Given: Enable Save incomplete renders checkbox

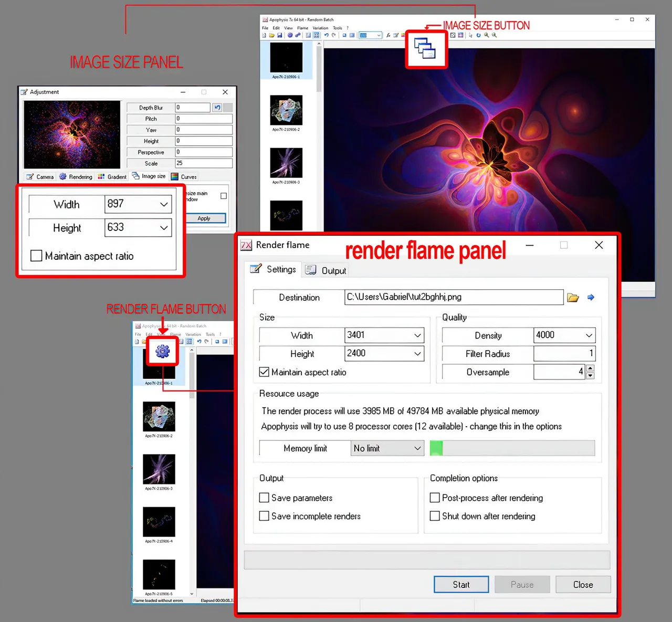Looking at the screenshot, I should coord(264,516).
